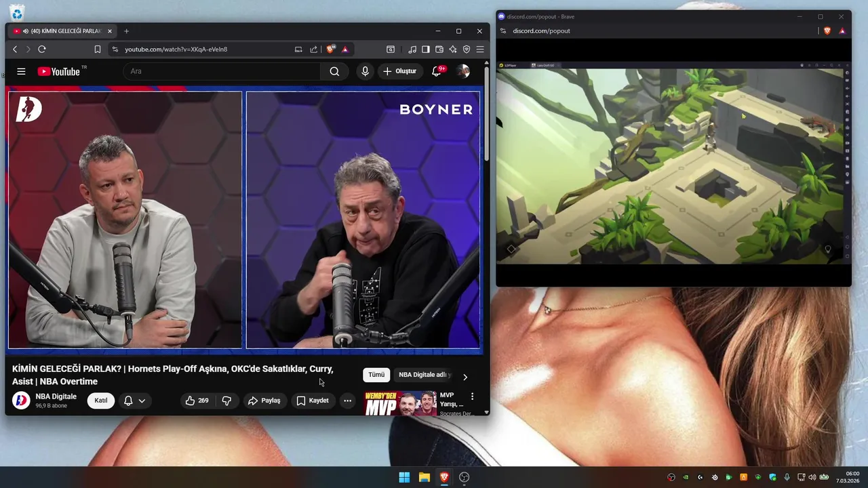Viewport: 868px width, 488px height.
Task: Toggle the Brave sidebar panel icon
Action: coord(426,49)
